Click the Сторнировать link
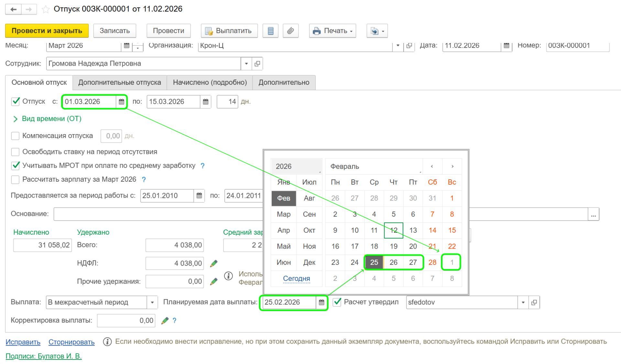Viewport: 621px width, 364px height. click(71, 342)
